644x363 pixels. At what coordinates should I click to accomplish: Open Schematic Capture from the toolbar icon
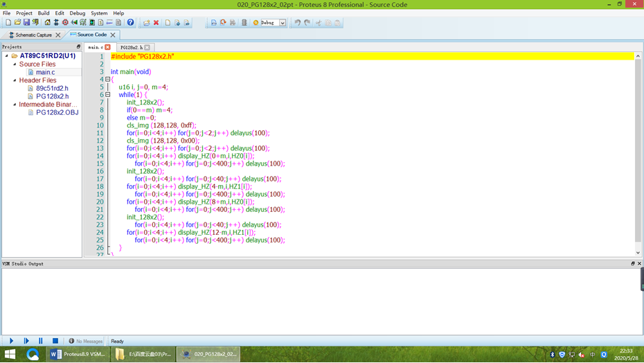[x=56, y=23]
